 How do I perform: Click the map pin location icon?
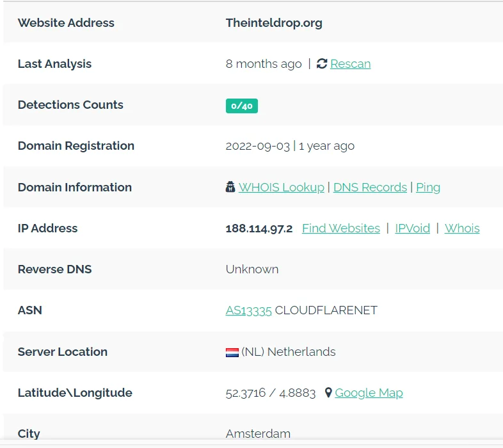point(328,393)
